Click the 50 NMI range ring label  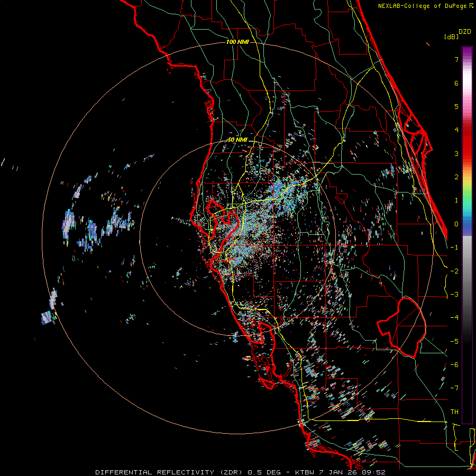[237, 140]
